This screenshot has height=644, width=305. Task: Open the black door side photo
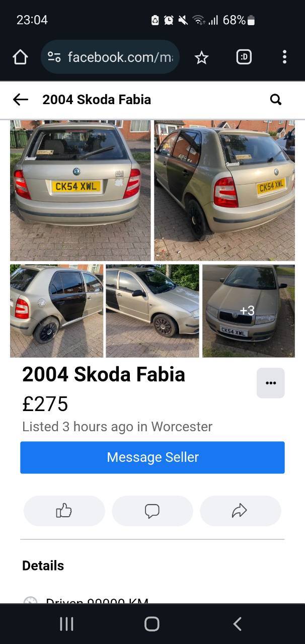pos(56,311)
